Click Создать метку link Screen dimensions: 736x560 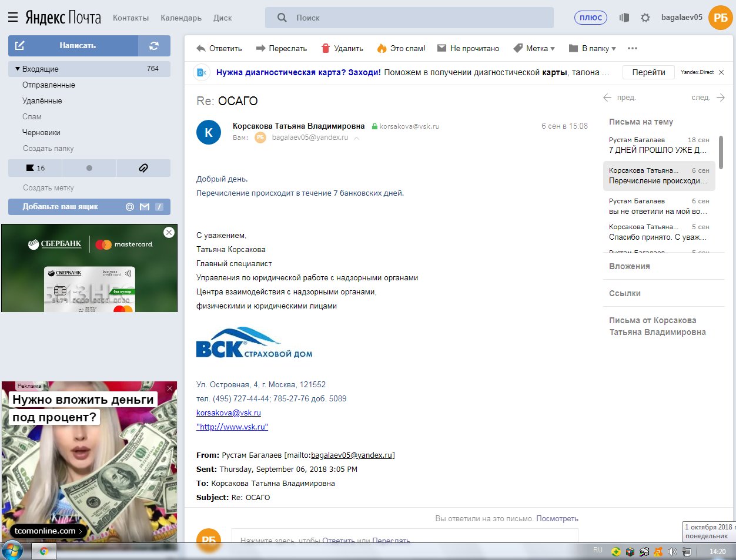48,187
